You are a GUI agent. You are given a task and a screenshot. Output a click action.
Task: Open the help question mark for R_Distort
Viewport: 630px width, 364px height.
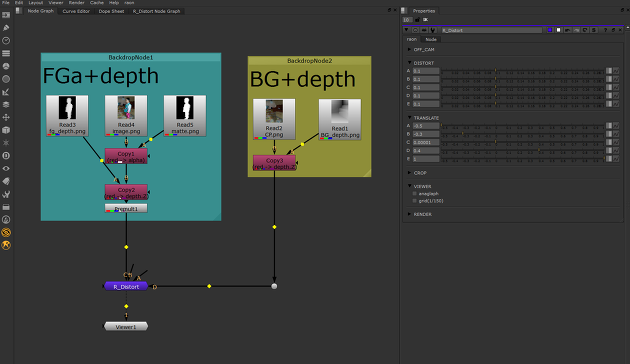click(605, 30)
